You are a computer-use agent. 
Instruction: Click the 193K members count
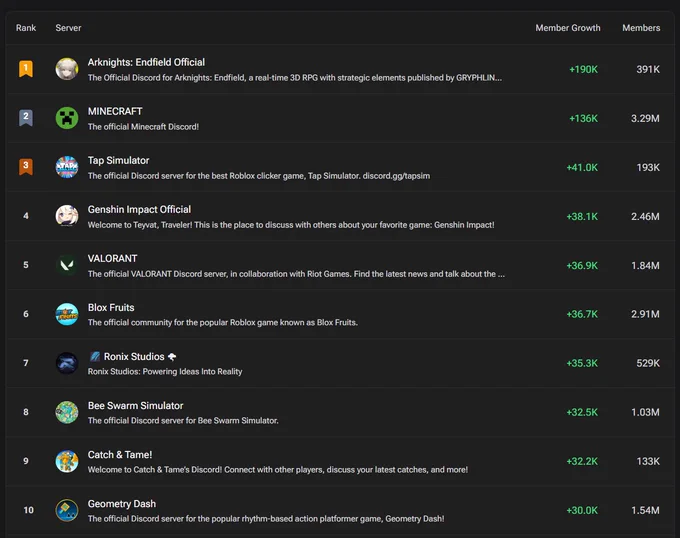click(x=648, y=167)
